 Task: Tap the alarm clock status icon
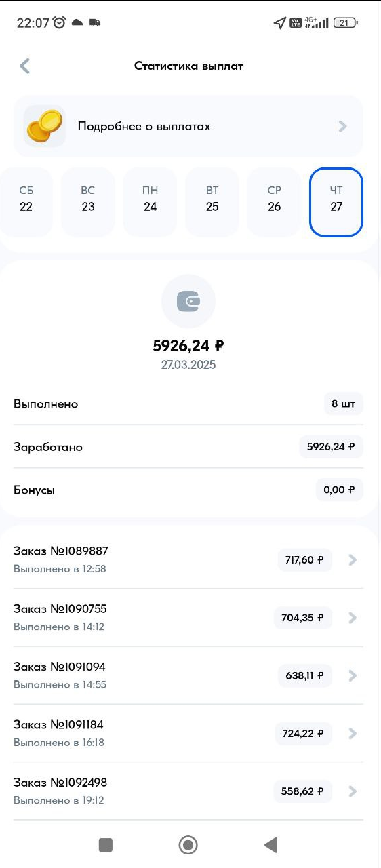[60, 22]
